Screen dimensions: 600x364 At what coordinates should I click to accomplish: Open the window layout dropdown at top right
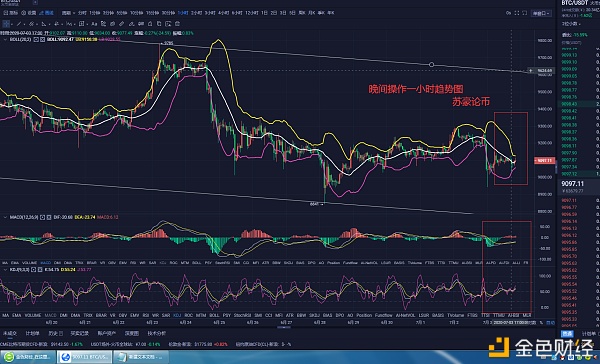tap(541, 13)
